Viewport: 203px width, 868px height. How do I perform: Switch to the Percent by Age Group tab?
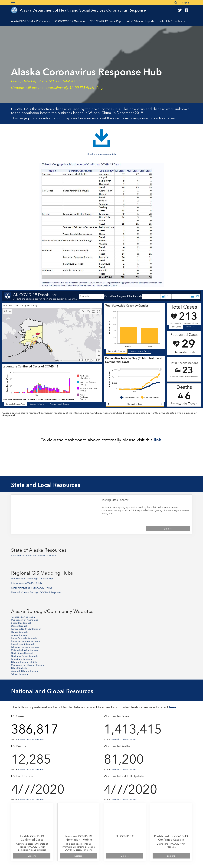139,351
